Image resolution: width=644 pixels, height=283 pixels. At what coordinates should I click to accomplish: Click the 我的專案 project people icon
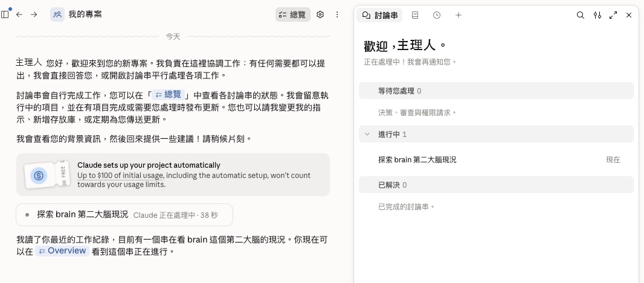(57, 14)
